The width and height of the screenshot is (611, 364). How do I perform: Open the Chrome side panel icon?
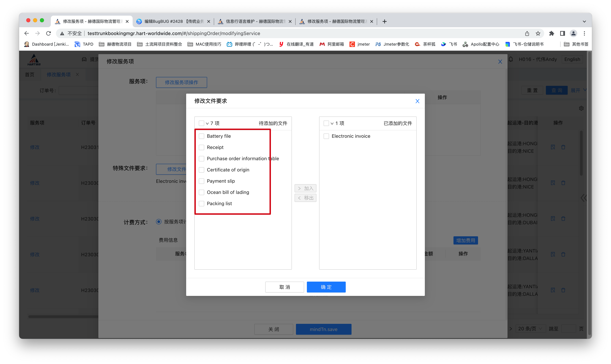pos(562,33)
